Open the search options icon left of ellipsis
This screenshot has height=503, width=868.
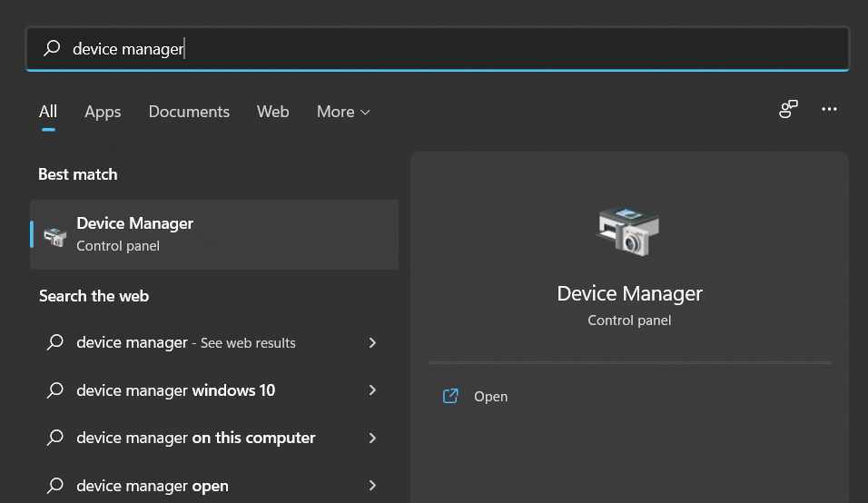tap(788, 110)
